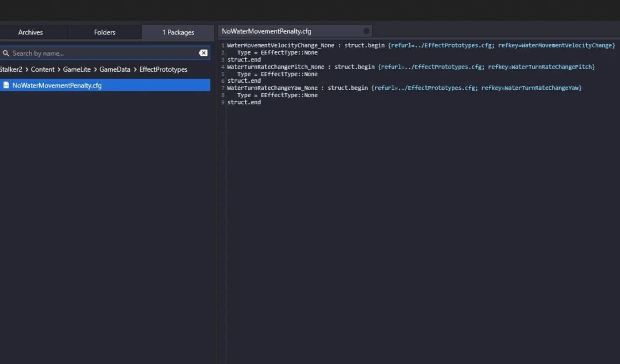Select the 1 Packages tab
The height and width of the screenshot is (364, 620).
[178, 32]
